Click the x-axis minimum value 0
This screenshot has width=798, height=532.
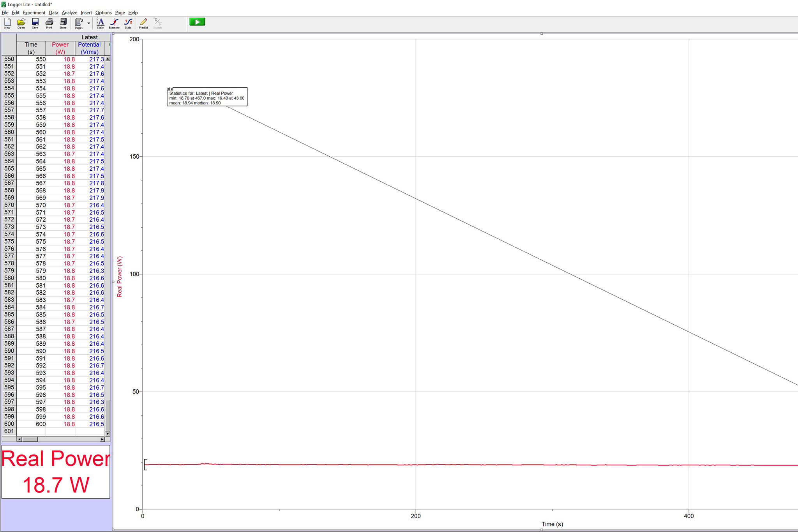point(143,516)
